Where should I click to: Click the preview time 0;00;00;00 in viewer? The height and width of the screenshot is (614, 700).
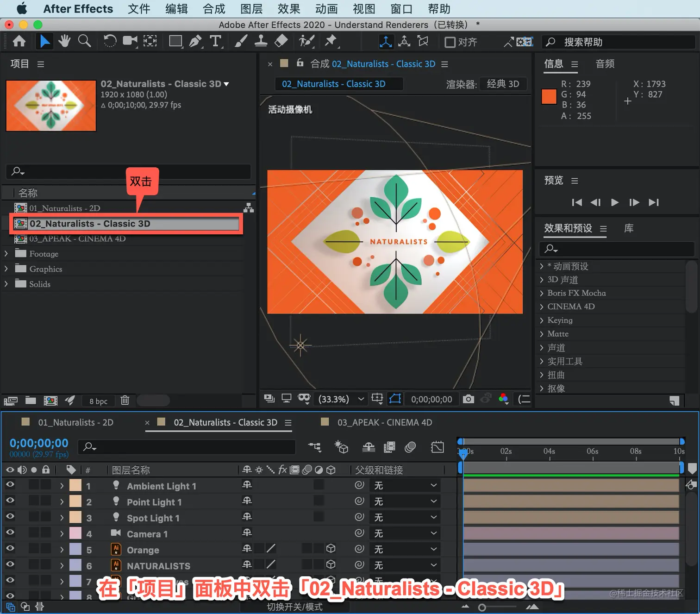[x=431, y=399]
